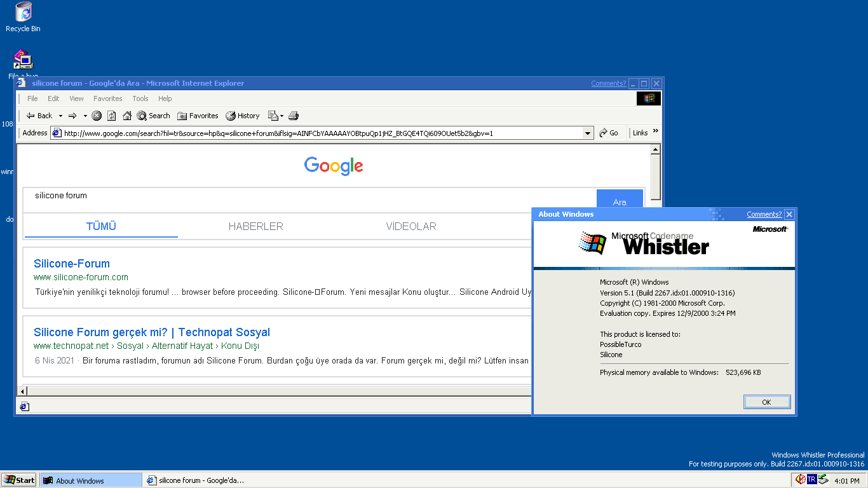Open the Back history dropdown arrow
The height and width of the screenshot is (488, 868).
click(x=60, y=116)
